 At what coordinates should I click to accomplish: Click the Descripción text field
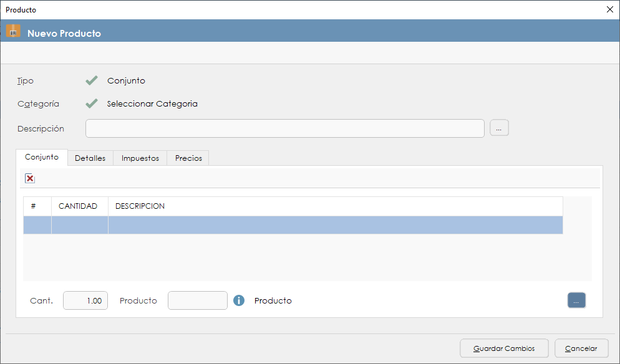point(284,128)
